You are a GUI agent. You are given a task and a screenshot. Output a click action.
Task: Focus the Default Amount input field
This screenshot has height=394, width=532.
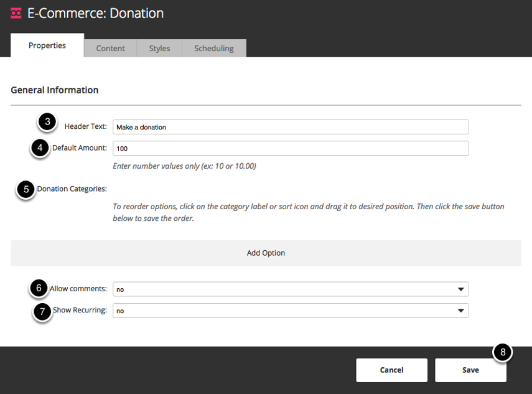coord(291,148)
